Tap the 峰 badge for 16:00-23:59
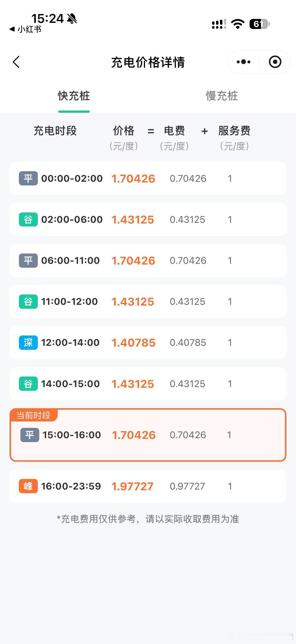The width and height of the screenshot is (296, 644). [x=28, y=486]
